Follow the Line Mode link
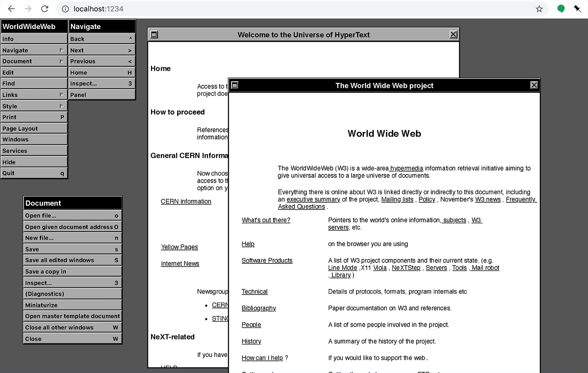The image size is (588, 373). [343, 268]
